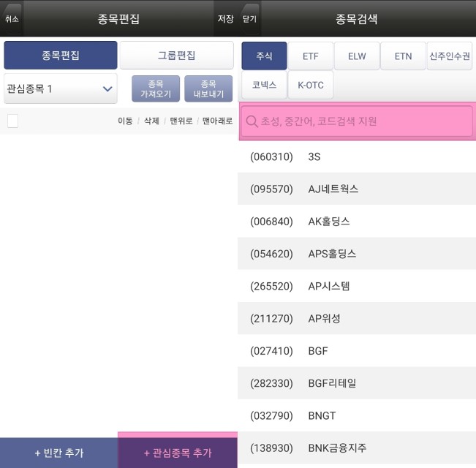
Task: Select the ETF category tab
Action: 311,56
